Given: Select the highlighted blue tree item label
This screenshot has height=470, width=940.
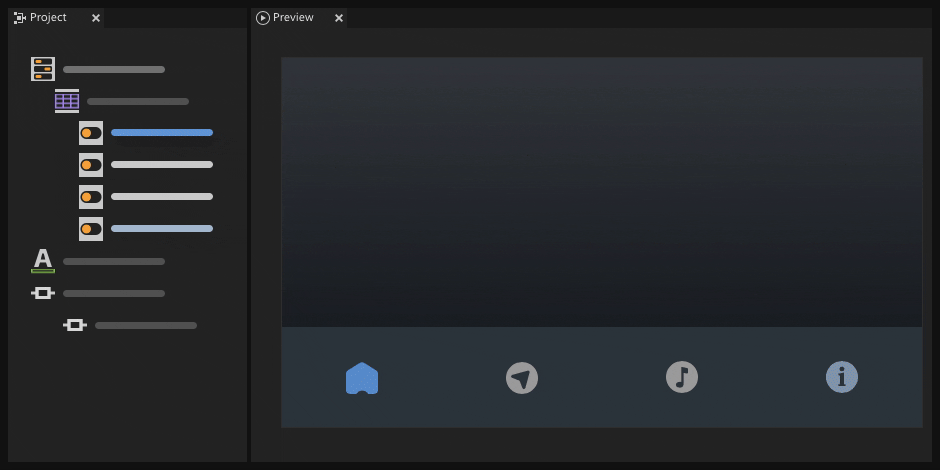Looking at the screenshot, I should (162, 133).
